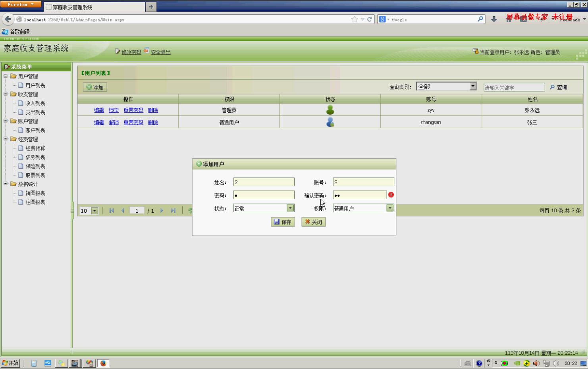Viewport: 588px width, 369px height.
Task: Click the red speaker volume tray icon
Action: [536, 363]
